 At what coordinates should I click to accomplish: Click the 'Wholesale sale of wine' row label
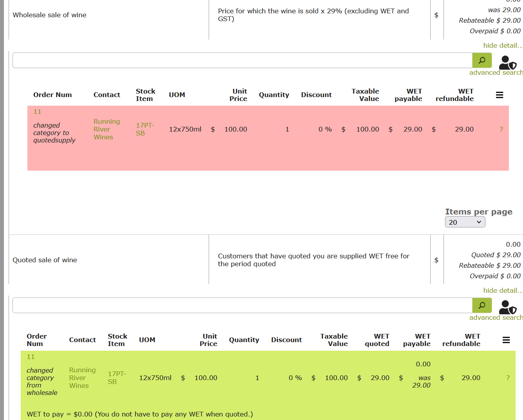[x=50, y=15]
